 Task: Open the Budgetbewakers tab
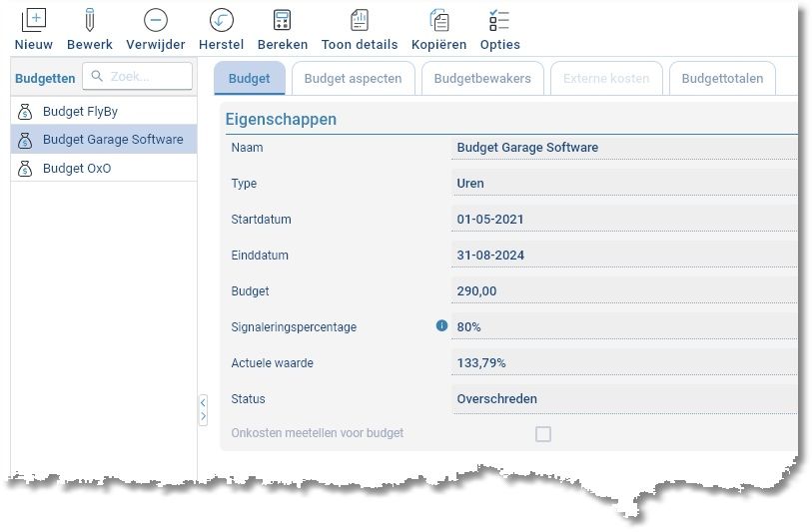point(482,79)
